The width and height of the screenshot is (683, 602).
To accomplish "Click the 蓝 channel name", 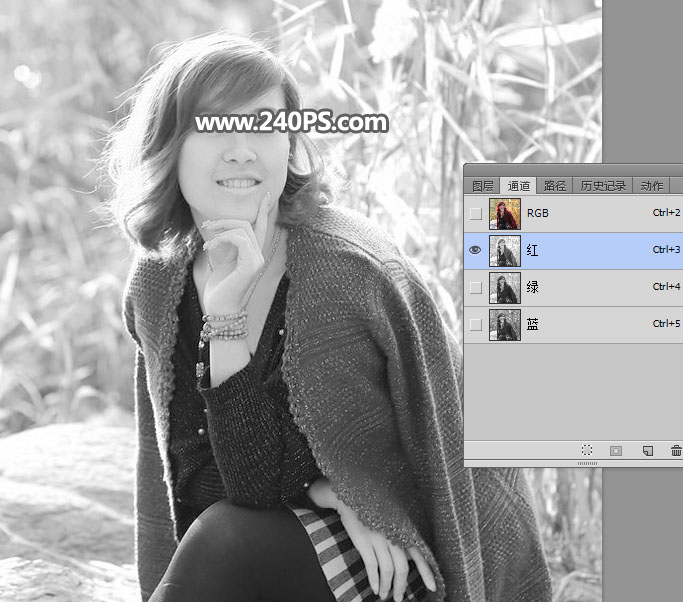I will click(x=532, y=324).
